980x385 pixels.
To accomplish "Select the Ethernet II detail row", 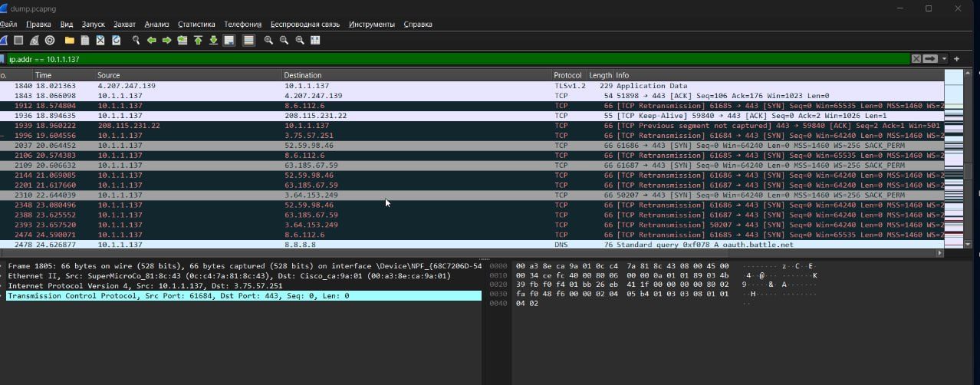I will [244, 275].
